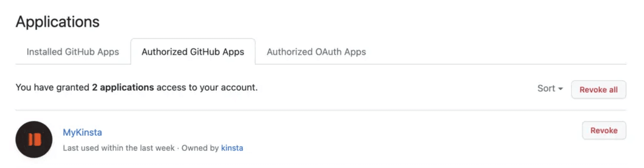Visit the kinsta owner profile link

pyautogui.click(x=232, y=148)
